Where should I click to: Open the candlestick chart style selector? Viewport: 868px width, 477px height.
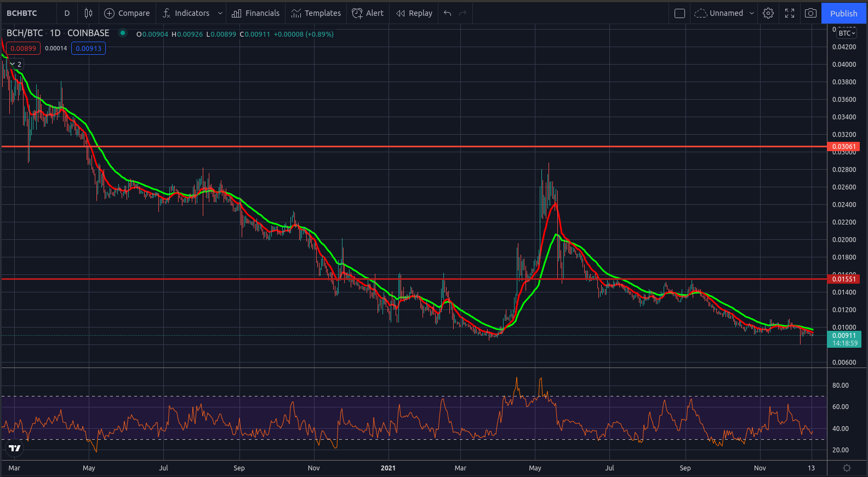pos(88,13)
